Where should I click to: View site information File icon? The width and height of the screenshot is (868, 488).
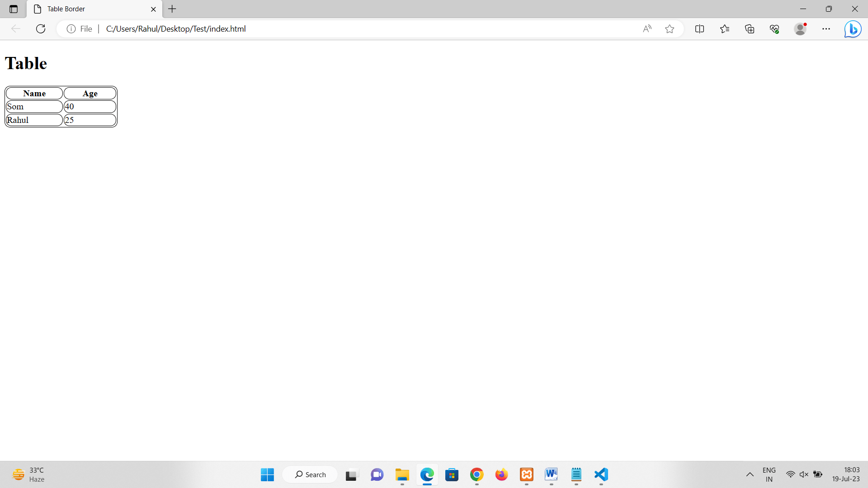tap(79, 29)
